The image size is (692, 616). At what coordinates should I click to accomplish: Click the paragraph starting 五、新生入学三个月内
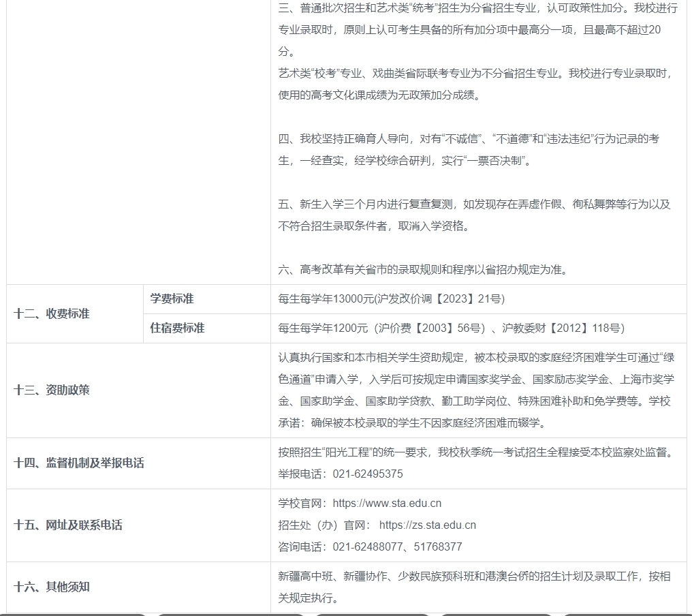474,215
